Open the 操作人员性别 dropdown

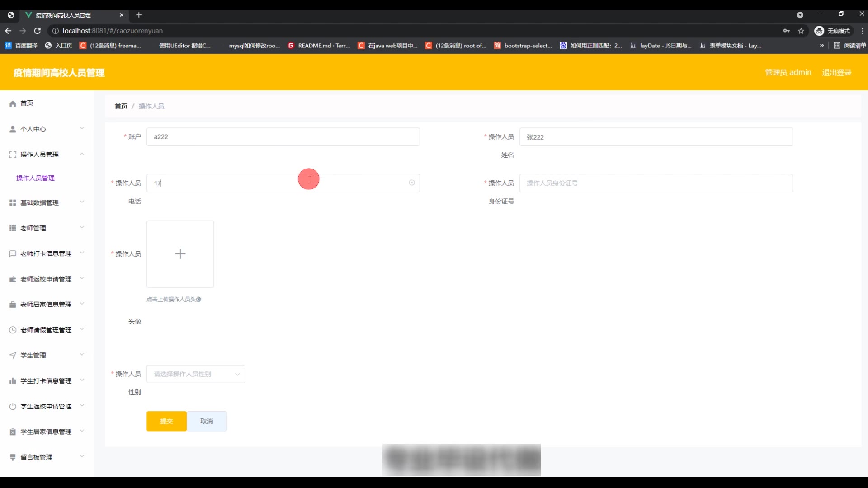coord(196,374)
